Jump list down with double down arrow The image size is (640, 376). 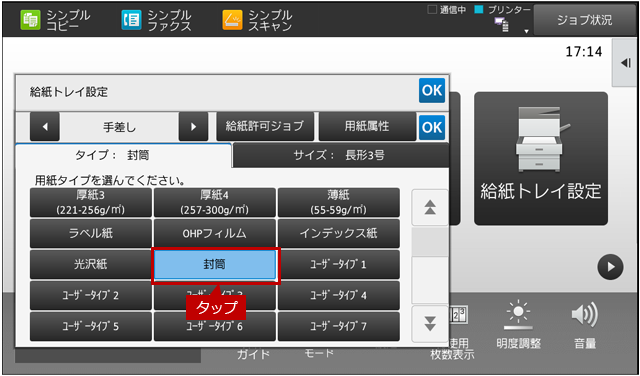[430, 324]
